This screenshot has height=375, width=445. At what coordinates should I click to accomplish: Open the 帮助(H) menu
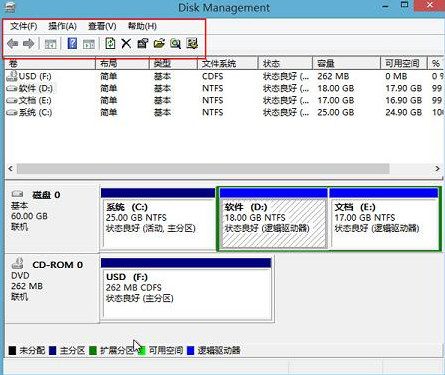coord(142,26)
